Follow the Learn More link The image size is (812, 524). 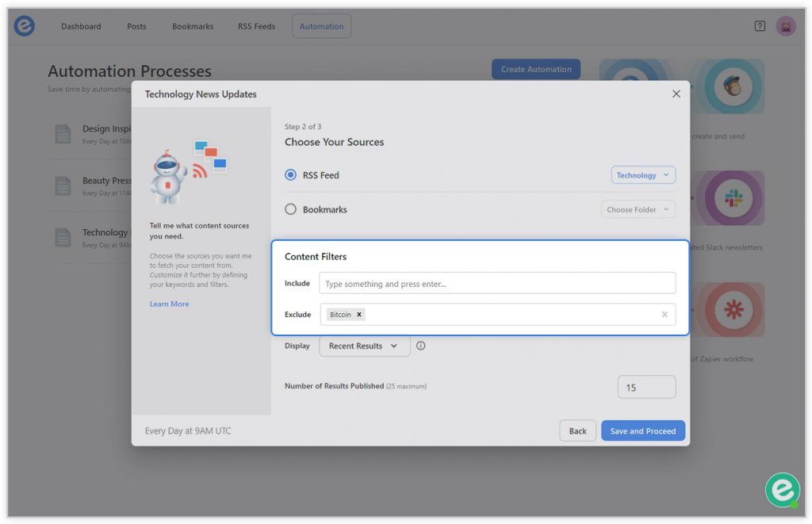point(169,304)
